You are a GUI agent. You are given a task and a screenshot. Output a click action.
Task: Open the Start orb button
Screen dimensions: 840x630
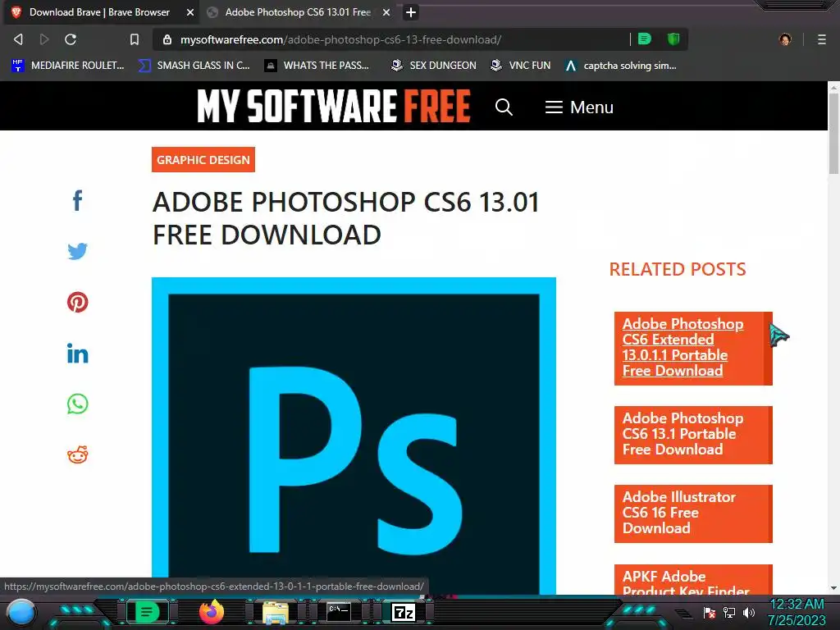(21, 613)
